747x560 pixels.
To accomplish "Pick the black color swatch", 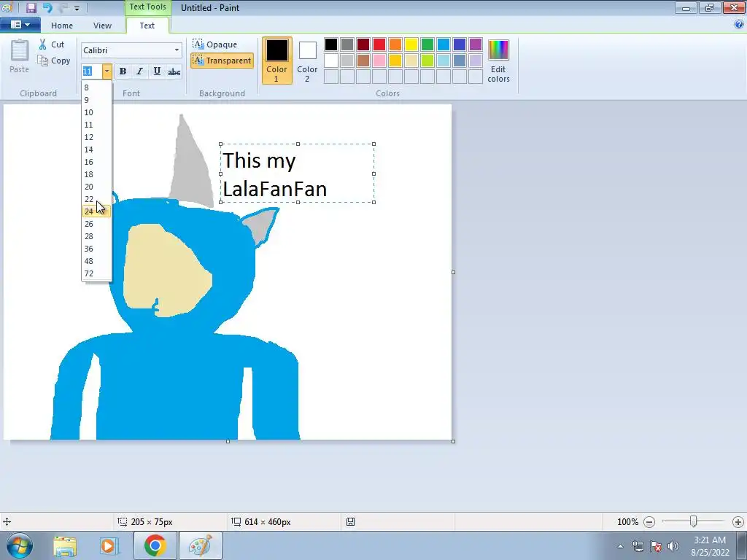I will click(331, 44).
